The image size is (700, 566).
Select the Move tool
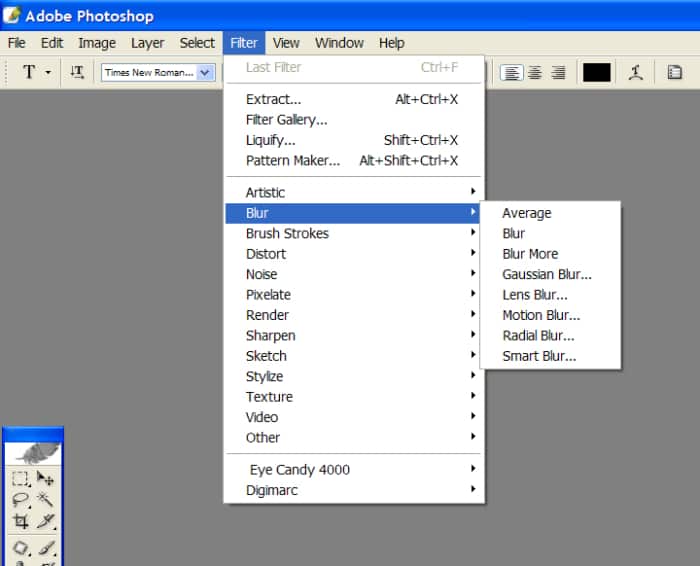point(45,479)
